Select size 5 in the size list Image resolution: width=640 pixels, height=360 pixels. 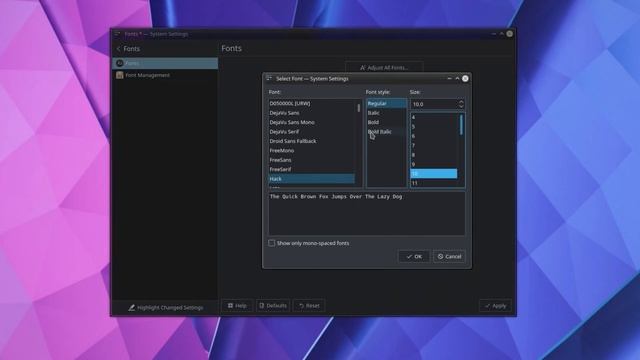433,127
